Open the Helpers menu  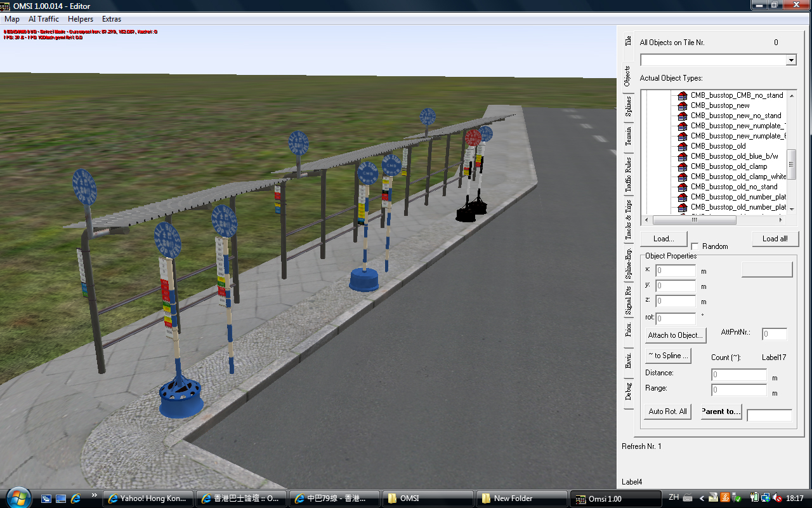81,19
